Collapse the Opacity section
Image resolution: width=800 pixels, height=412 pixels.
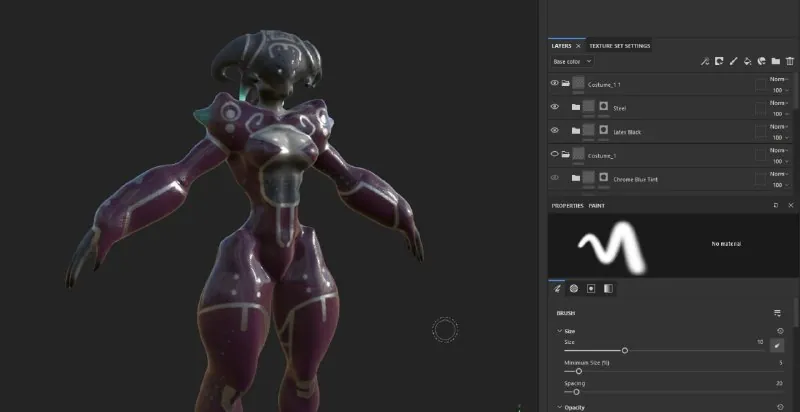click(x=560, y=407)
